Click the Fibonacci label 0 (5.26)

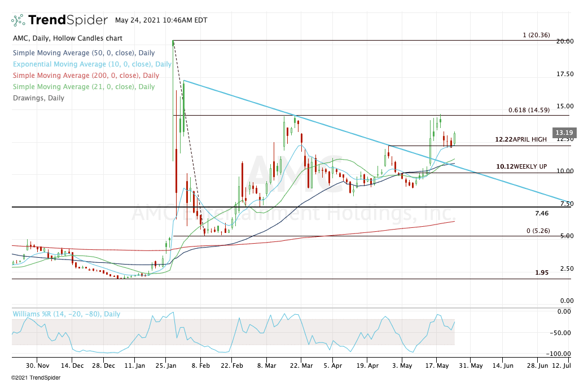pos(538,231)
